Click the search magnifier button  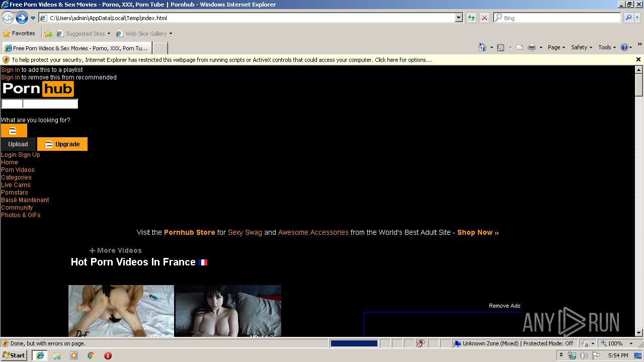point(628,18)
